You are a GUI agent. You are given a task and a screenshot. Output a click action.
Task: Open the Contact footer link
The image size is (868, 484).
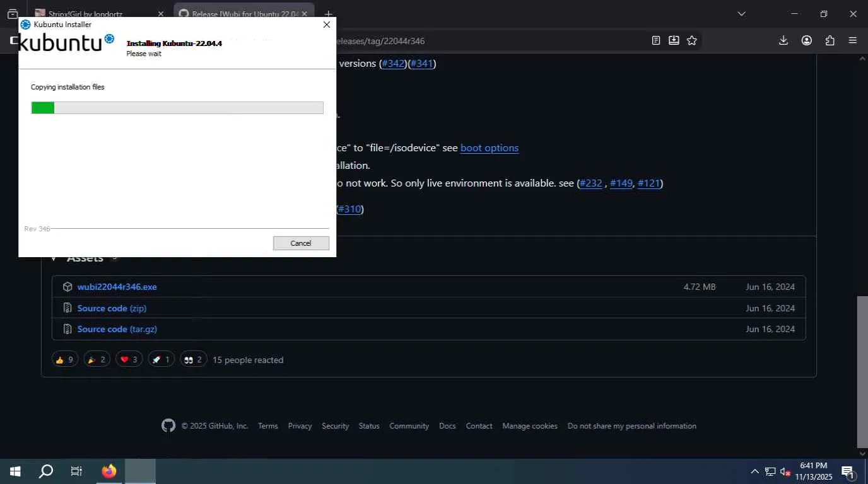(479, 426)
